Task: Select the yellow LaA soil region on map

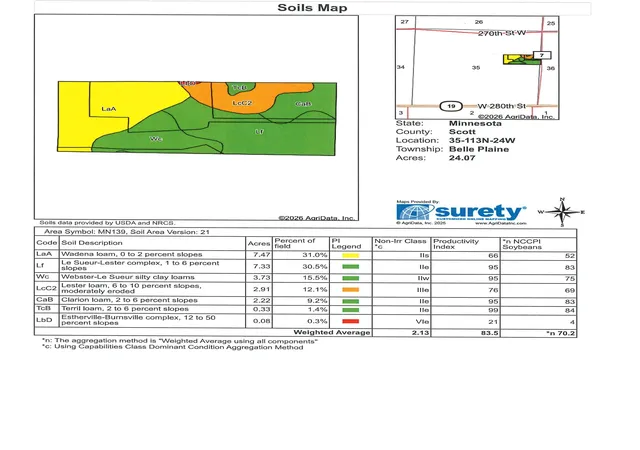Action: coord(109,109)
